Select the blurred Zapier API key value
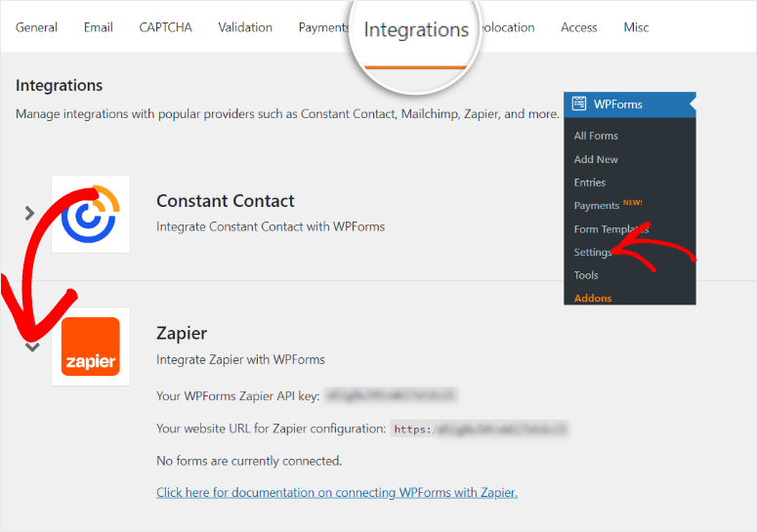Viewport: 757px width, 532px height. coord(391,395)
